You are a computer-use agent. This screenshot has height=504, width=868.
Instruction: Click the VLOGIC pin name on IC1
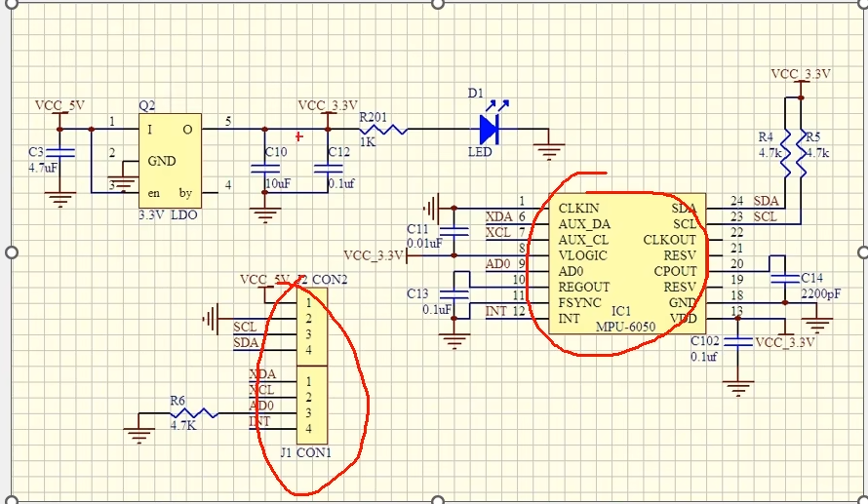pyautogui.click(x=583, y=255)
